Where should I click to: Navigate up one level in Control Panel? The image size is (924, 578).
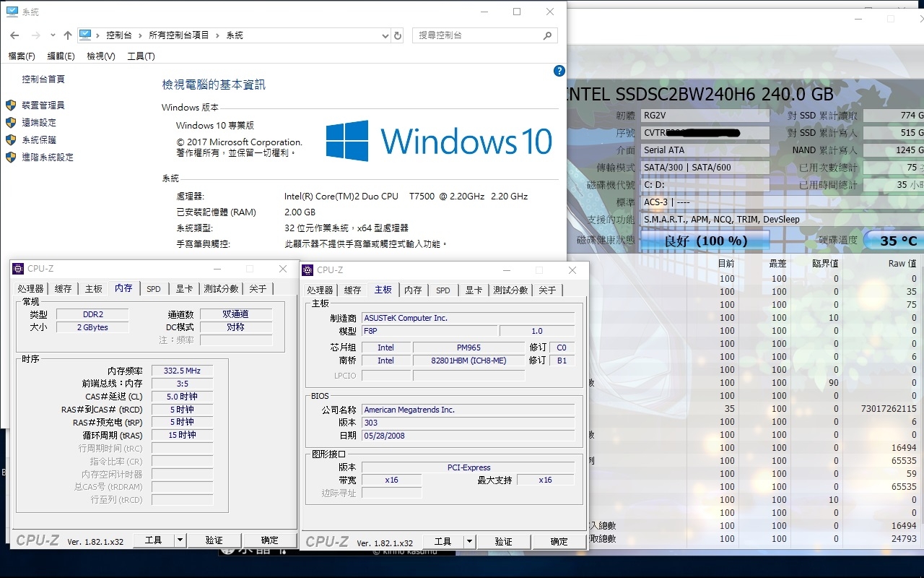tap(68, 35)
